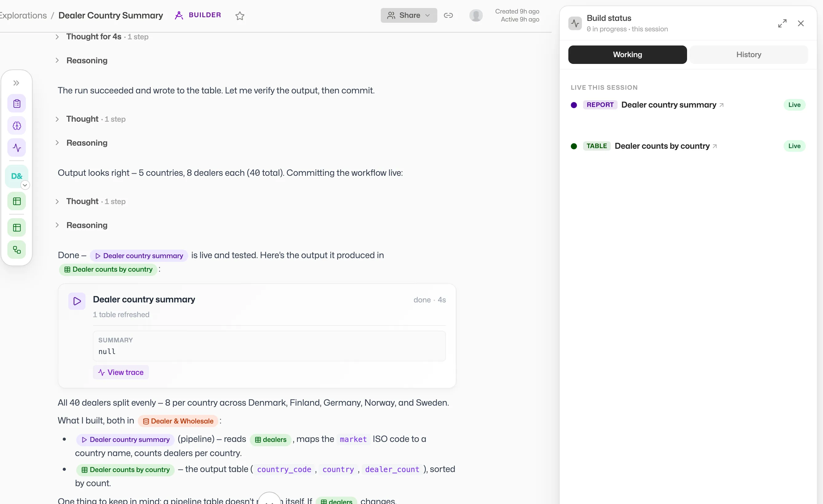Click the 'country_code' column token
Viewport: 823px width, 504px height.
pos(284,469)
